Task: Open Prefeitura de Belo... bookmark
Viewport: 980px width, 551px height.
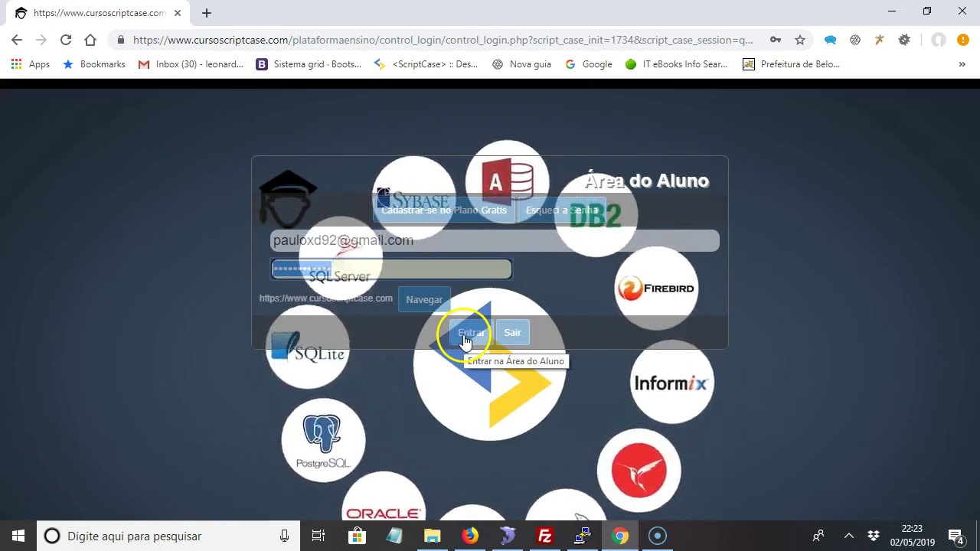Action: [791, 64]
